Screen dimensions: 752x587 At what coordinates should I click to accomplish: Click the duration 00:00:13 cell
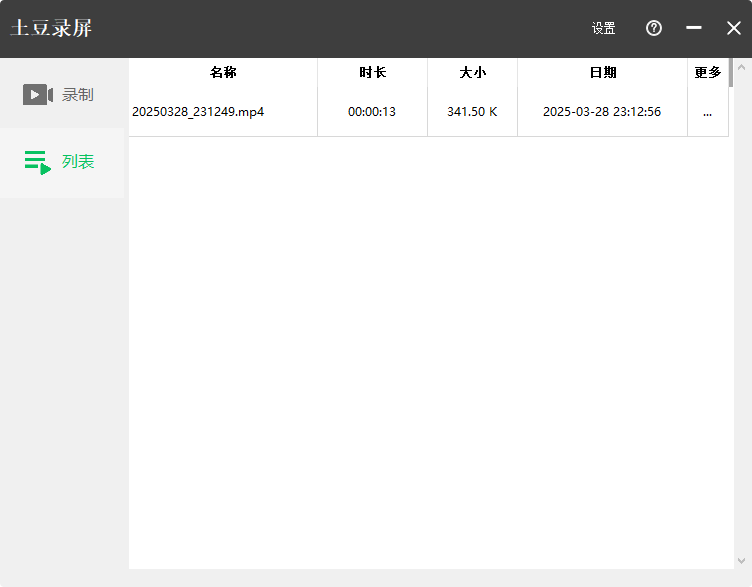pos(372,112)
